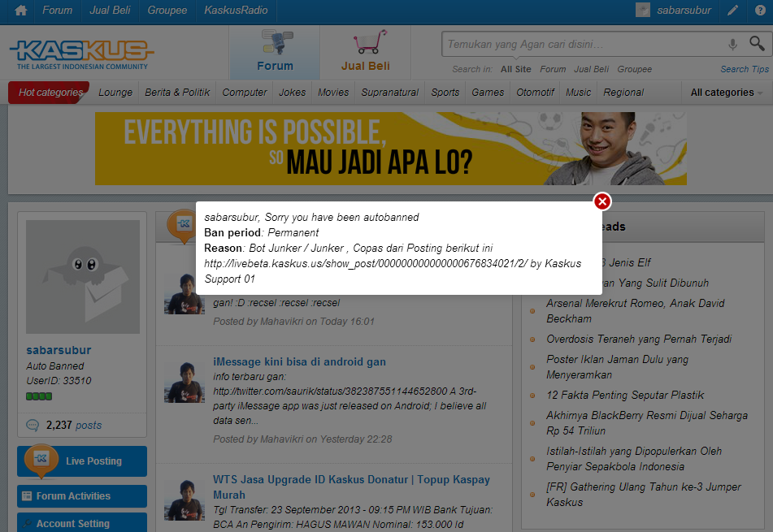Open the Sports category
The width and height of the screenshot is (773, 532).
445,93
